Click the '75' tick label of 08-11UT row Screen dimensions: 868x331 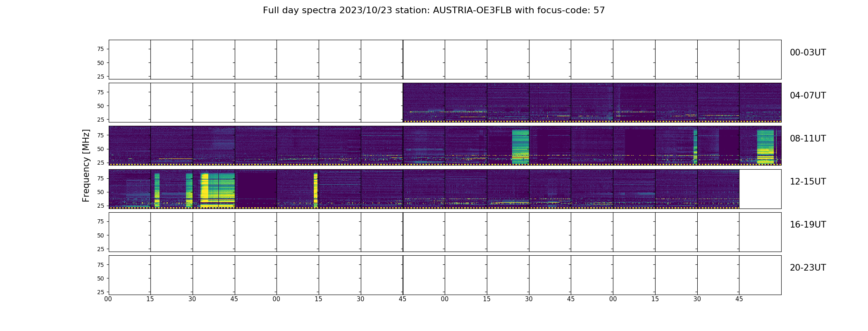tap(100, 135)
